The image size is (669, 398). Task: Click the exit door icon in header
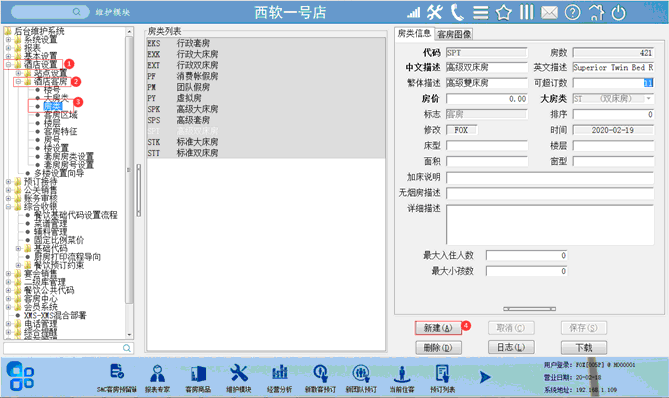[596, 12]
